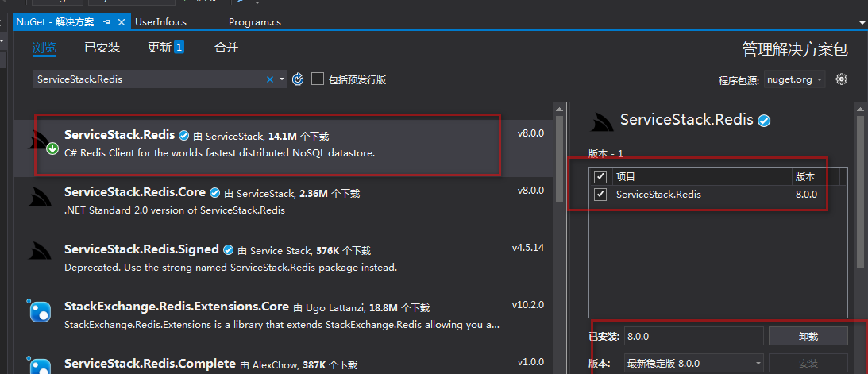Viewport: 868px width, 374px height.
Task: Switch to Program.cs tab
Action: 255,22
